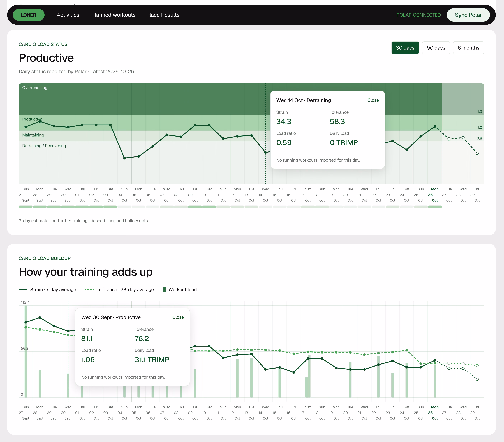Click the Overreaching zone label
The image size is (504, 442).
point(35,88)
